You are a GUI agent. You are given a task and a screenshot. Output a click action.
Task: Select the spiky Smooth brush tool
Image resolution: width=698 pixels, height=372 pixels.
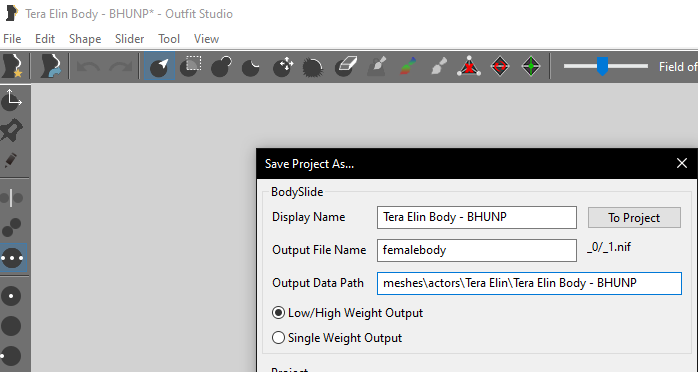click(313, 66)
